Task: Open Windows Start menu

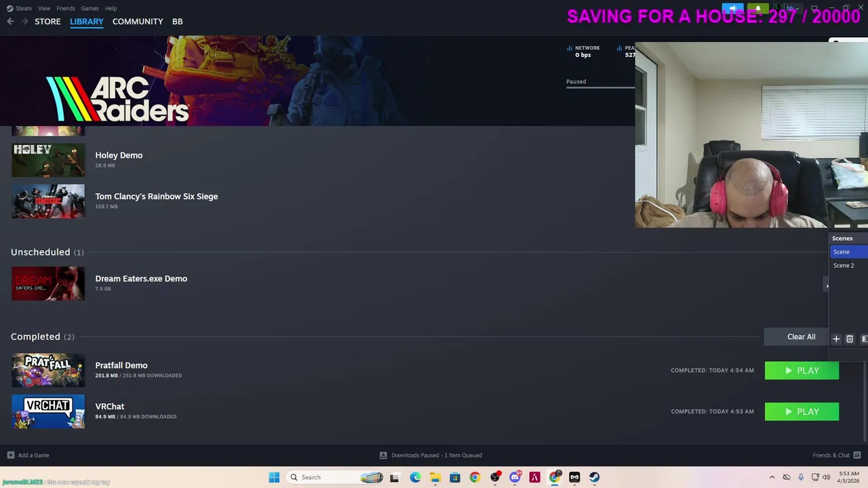Action: coord(274,477)
